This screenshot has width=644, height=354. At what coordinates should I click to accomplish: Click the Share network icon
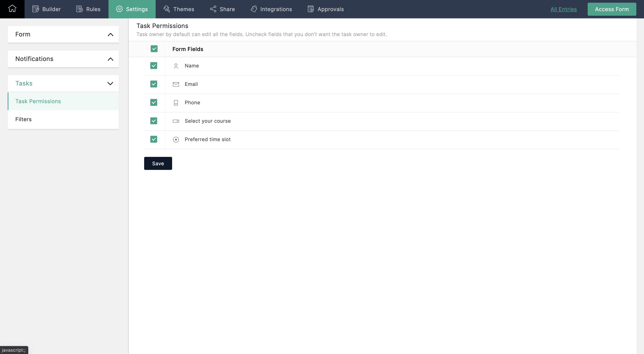(x=213, y=9)
